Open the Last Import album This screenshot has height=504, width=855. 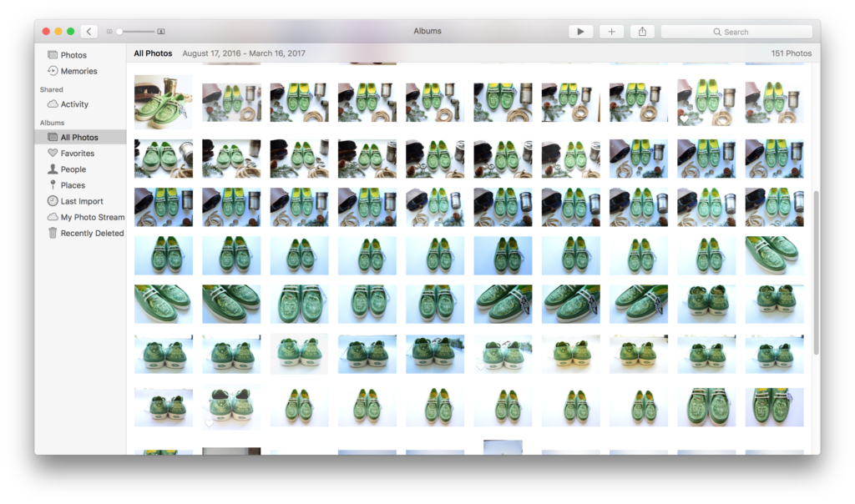click(x=82, y=201)
